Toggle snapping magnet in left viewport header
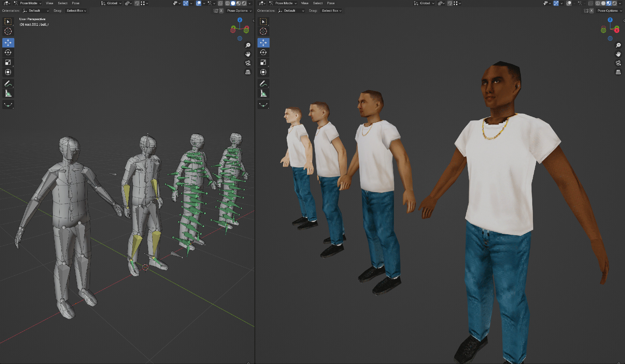The height and width of the screenshot is (364, 625). (137, 3)
